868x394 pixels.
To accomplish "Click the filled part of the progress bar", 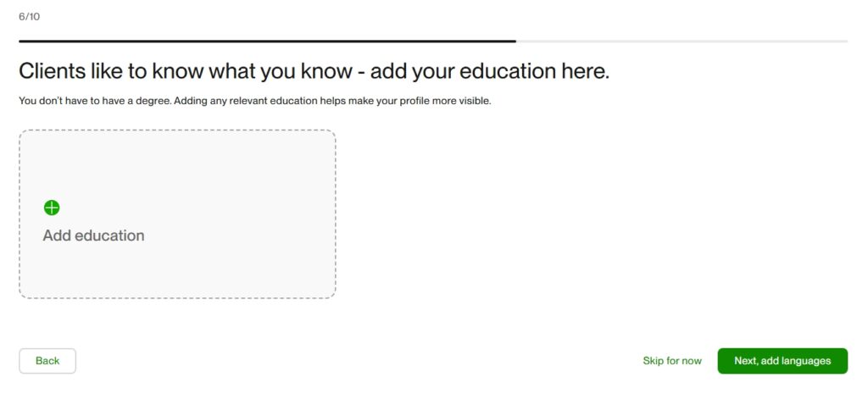I will pos(267,41).
